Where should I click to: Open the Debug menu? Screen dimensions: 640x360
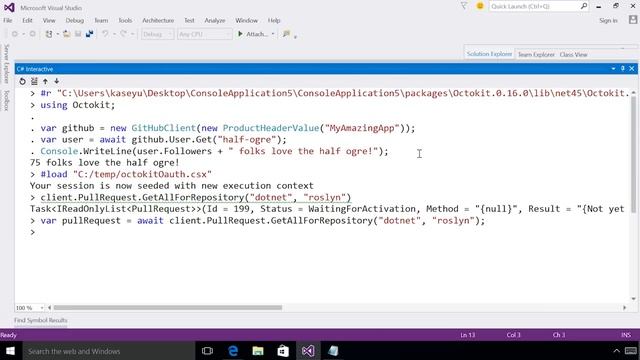pos(75,20)
